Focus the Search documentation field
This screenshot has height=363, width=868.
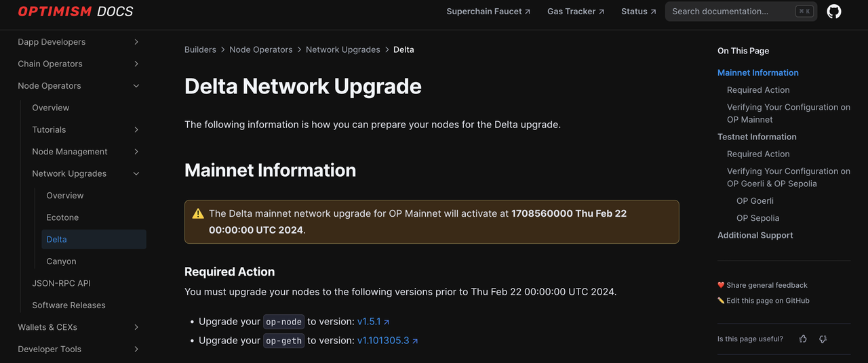[732, 12]
